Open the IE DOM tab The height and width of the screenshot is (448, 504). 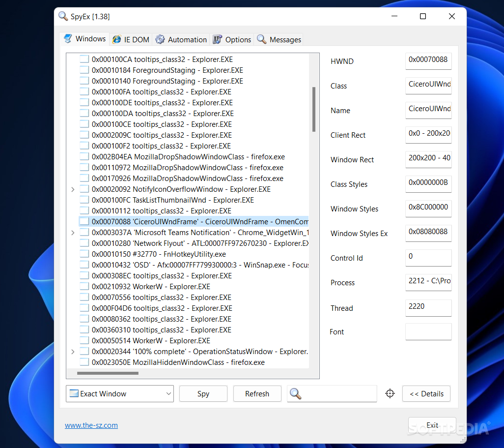[x=131, y=39]
